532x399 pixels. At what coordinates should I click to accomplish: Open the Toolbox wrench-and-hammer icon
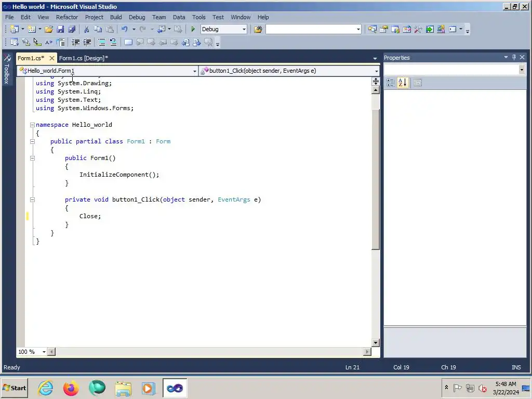(418, 29)
